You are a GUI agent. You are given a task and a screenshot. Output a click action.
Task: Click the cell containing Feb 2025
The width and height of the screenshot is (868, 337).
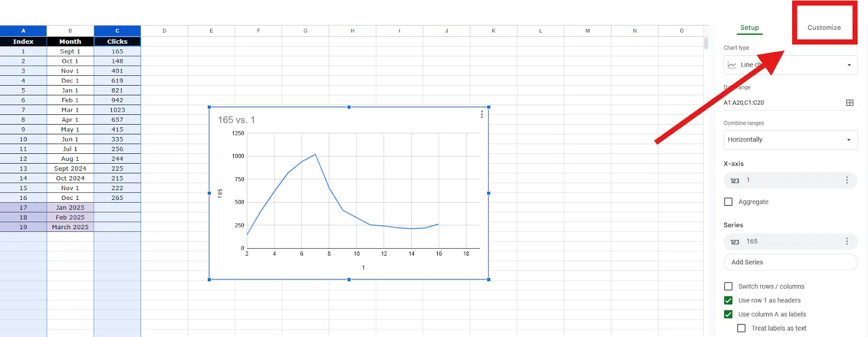click(x=71, y=217)
